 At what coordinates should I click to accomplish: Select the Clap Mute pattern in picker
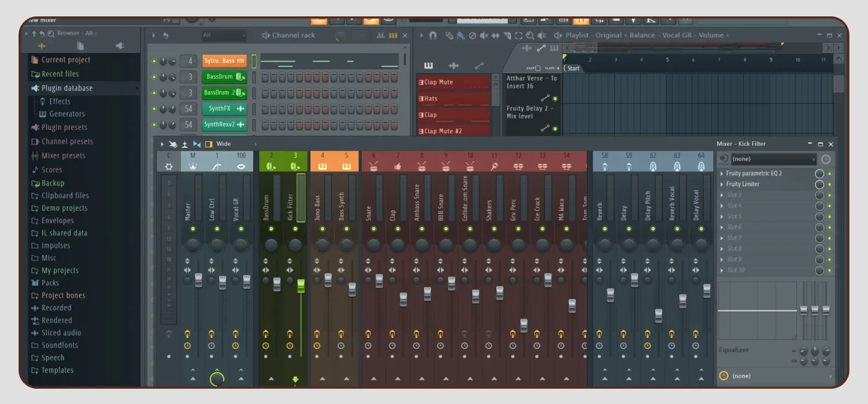[x=454, y=82]
